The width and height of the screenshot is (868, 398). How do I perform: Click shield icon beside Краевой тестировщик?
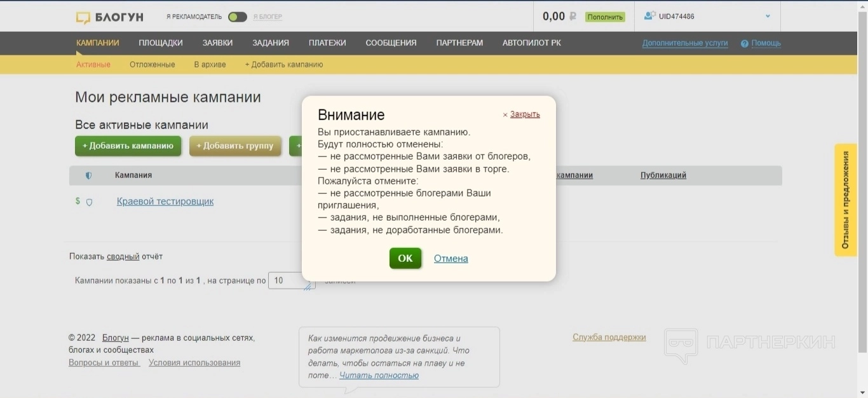tap(89, 202)
